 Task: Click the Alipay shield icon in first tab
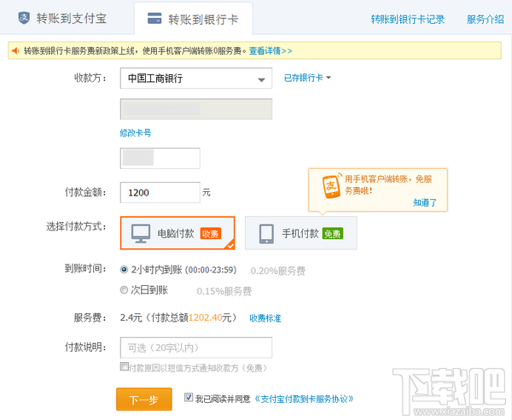[x=24, y=18]
